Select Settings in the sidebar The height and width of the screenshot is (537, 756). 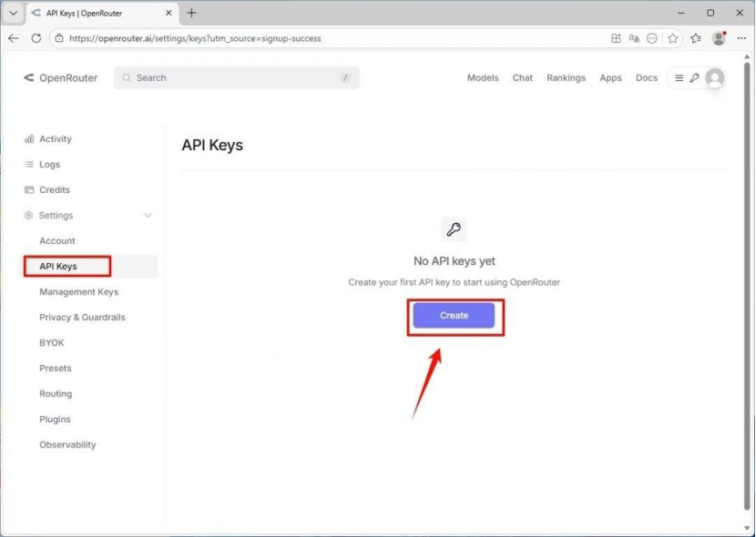[x=56, y=216]
